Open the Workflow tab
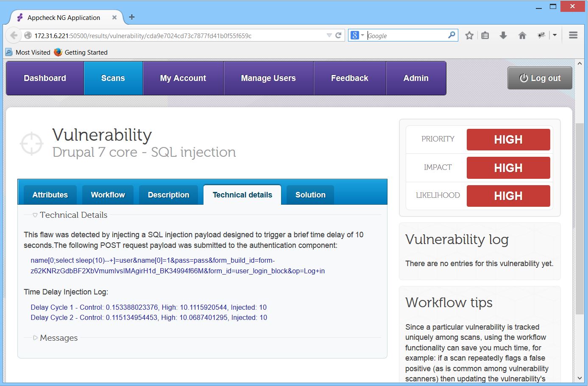The width and height of the screenshot is (588, 386). click(x=108, y=195)
